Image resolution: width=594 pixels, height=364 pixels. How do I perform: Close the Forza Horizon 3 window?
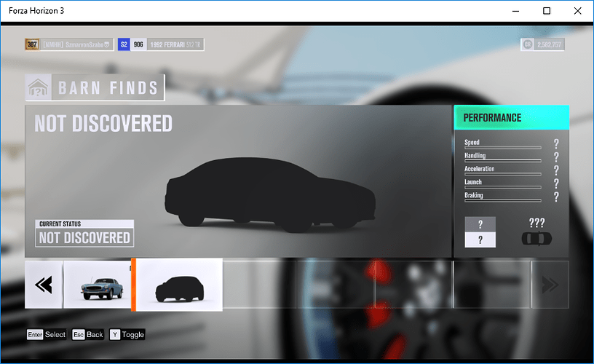coord(578,11)
